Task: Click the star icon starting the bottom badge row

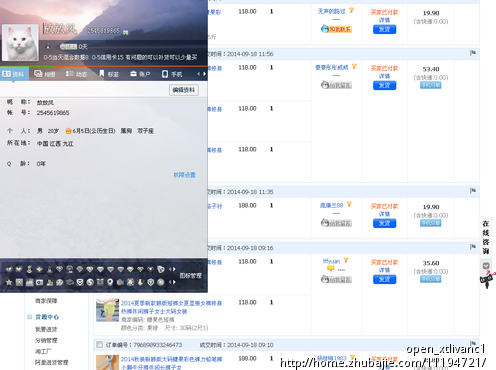Action: pos(9,282)
